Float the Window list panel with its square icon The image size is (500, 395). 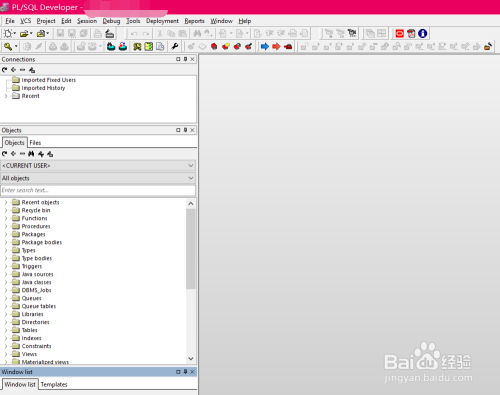[x=178, y=372]
